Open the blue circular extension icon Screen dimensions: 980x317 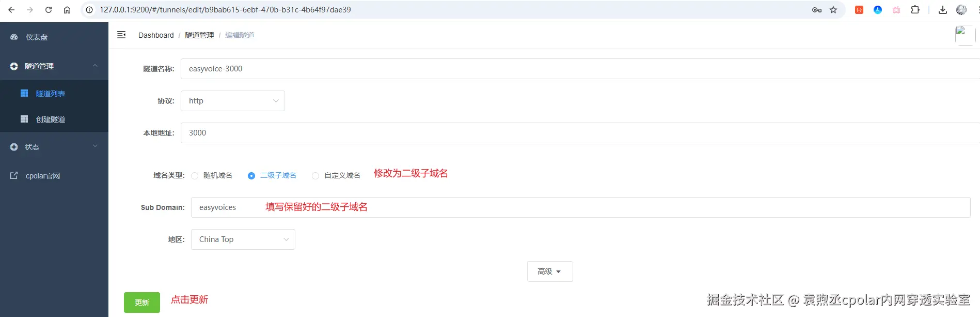pyautogui.click(x=878, y=10)
